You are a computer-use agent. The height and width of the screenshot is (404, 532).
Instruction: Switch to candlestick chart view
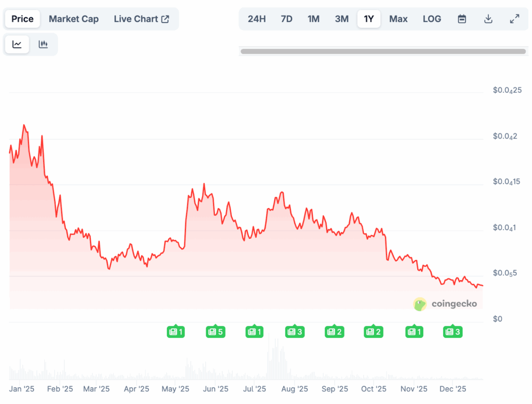43,44
